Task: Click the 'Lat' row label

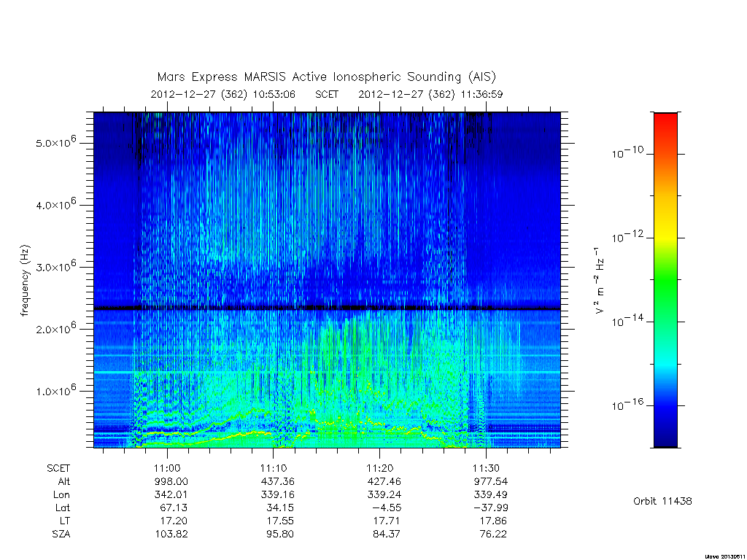Action: 63,507
